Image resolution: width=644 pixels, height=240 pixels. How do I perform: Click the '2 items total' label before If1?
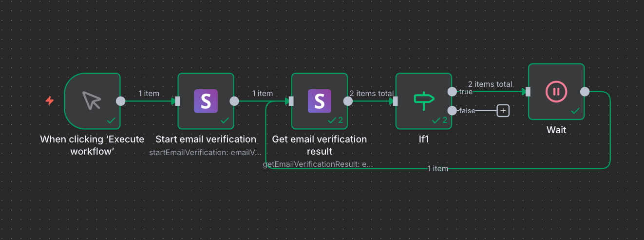coord(372,94)
